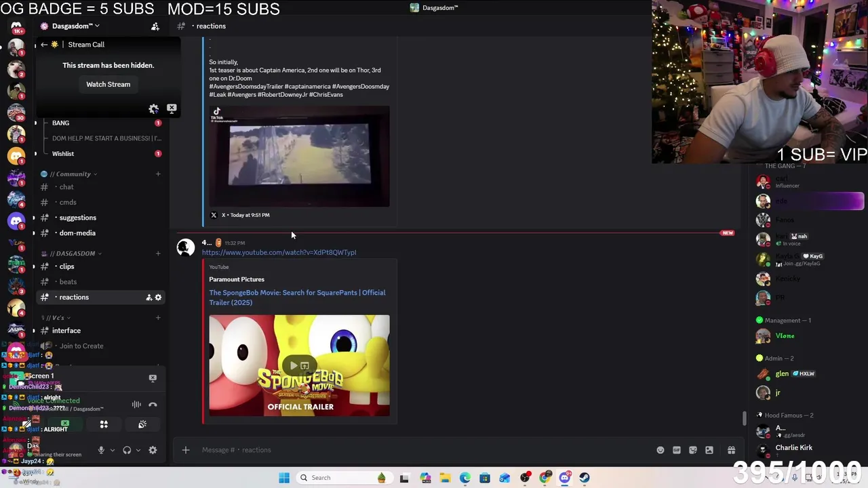Open the sticker picker
868x488 pixels.
pyautogui.click(x=693, y=450)
